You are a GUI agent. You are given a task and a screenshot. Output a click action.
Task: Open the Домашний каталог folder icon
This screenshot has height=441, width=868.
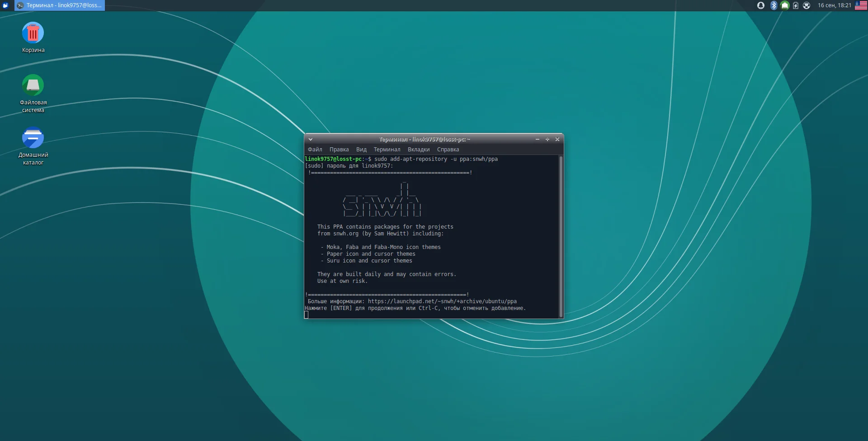[33, 138]
